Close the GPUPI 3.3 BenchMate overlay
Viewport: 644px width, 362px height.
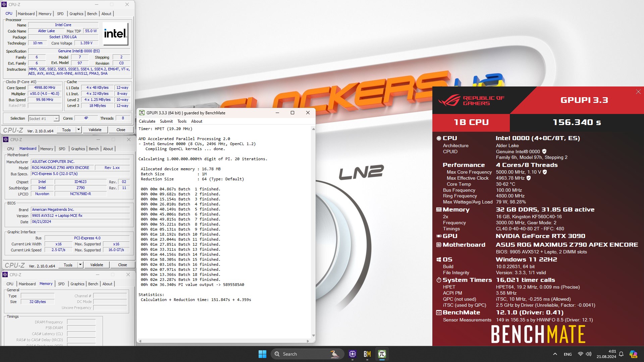(x=638, y=92)
